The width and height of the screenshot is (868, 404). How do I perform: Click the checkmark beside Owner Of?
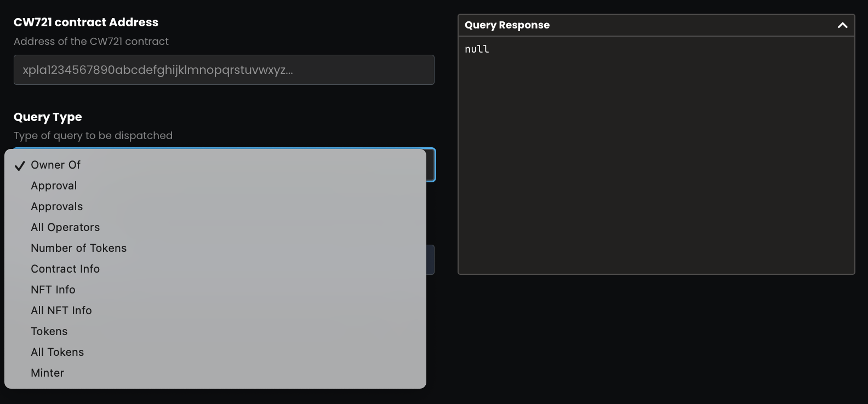20,166
